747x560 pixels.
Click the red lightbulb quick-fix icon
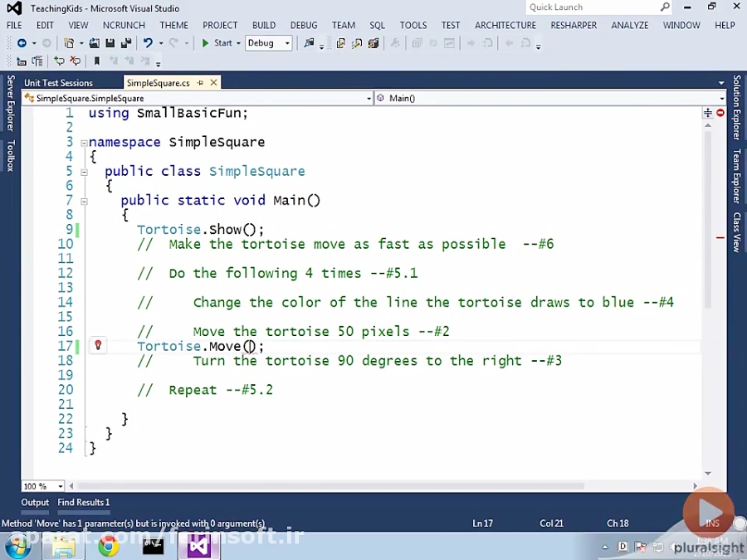[97, 346]
